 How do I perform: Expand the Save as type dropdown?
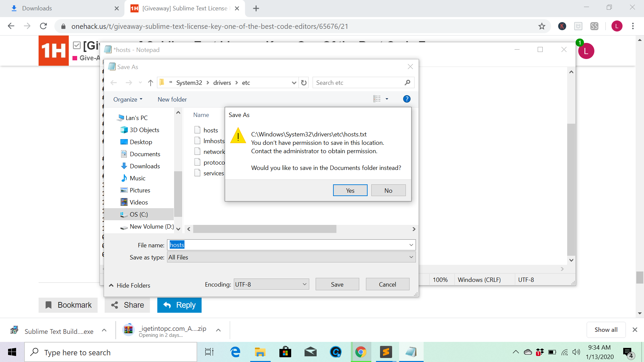coord(411,257)
